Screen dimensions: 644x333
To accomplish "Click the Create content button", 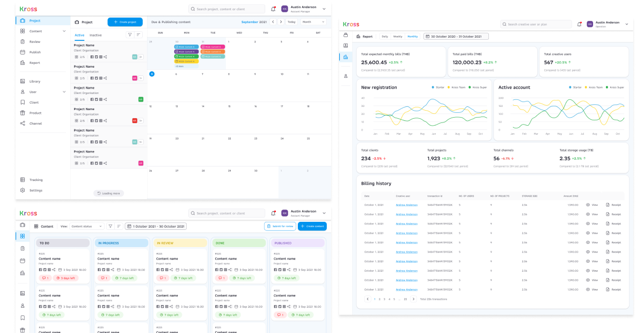I will (x=312, y=226).
